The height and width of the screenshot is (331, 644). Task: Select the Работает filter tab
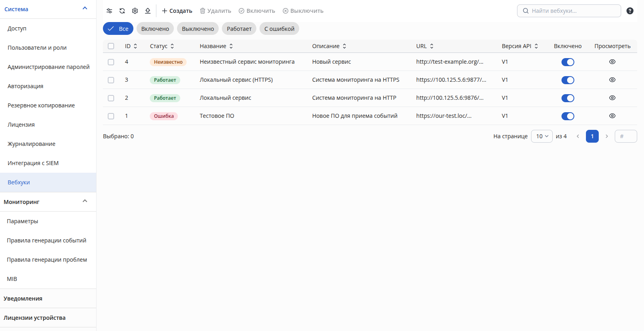tap(239, 28)
